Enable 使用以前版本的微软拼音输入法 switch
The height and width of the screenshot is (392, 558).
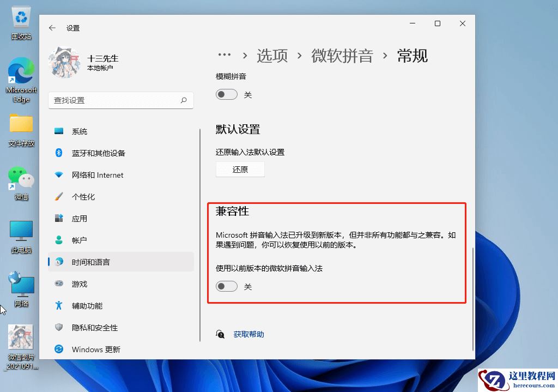[226, 286]
